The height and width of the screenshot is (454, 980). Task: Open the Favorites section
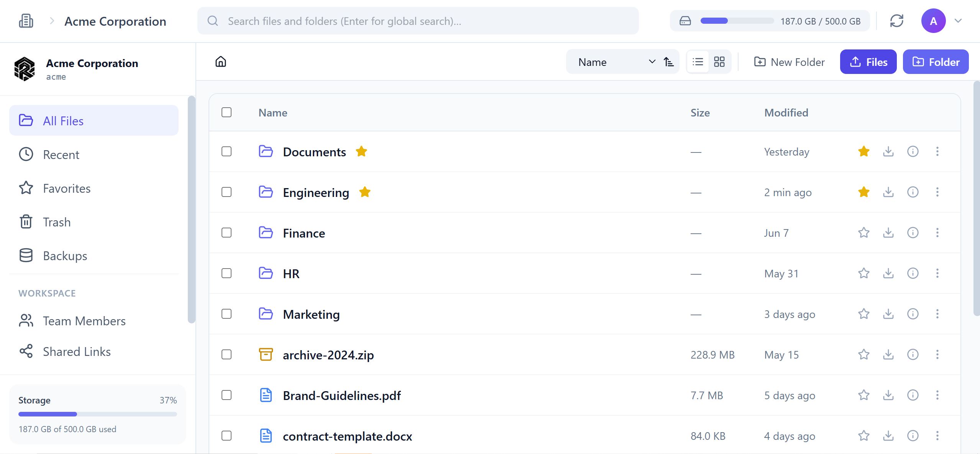[x=94, y=188]
